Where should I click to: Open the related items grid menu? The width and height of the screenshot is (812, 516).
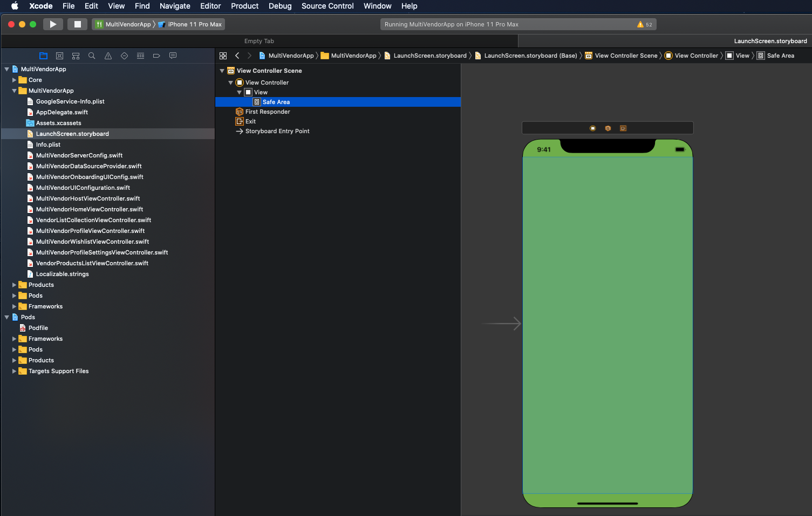[223, 56]
